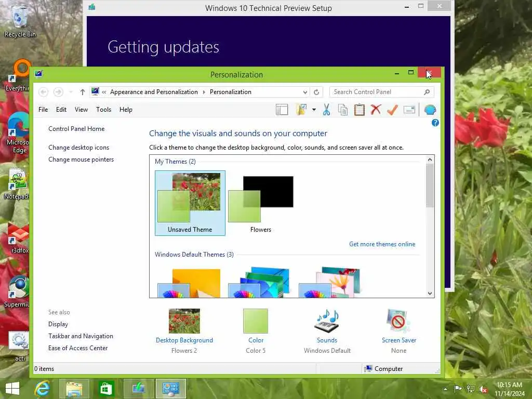532x399 pixels.
Task: Open Action Center flag tray icon
Action: click(x=458, y=389)
